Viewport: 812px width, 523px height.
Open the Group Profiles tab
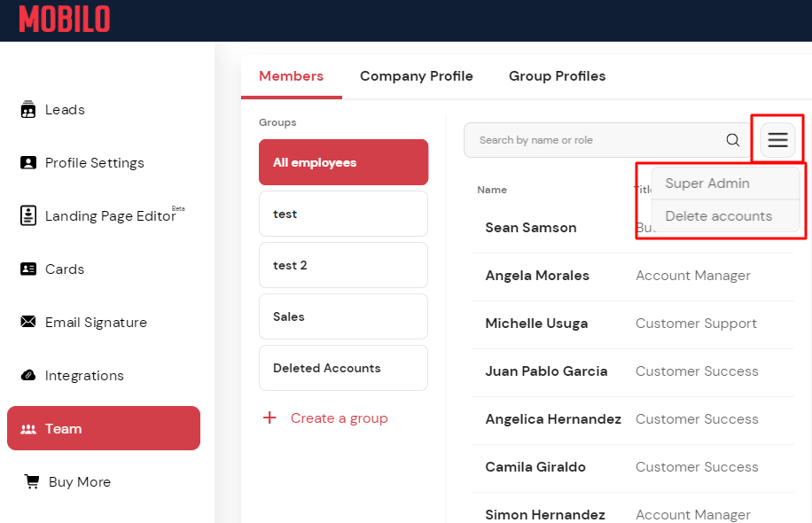[558, 76]
